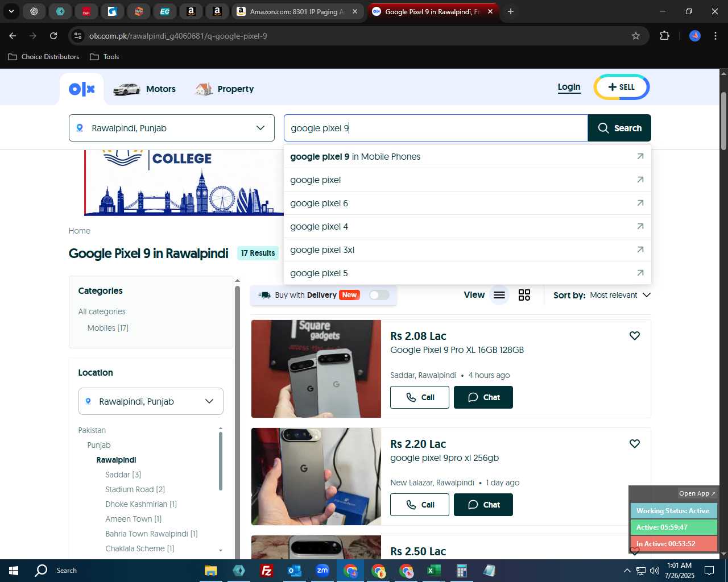Select the 'google pixel 6' suggestion
This screenshot has height=582, width=728.
(468, 203)
